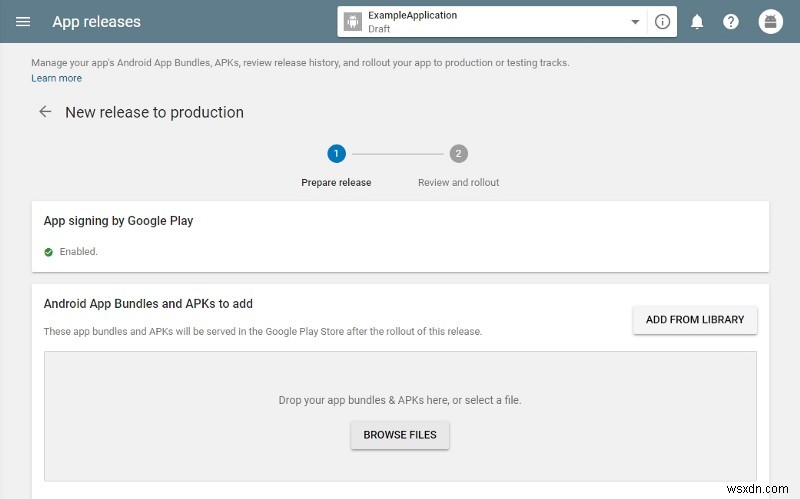The height and width of the screenshot is (499, 800).
Task: Select step 1 circle in the stepper
Action: 336,153
